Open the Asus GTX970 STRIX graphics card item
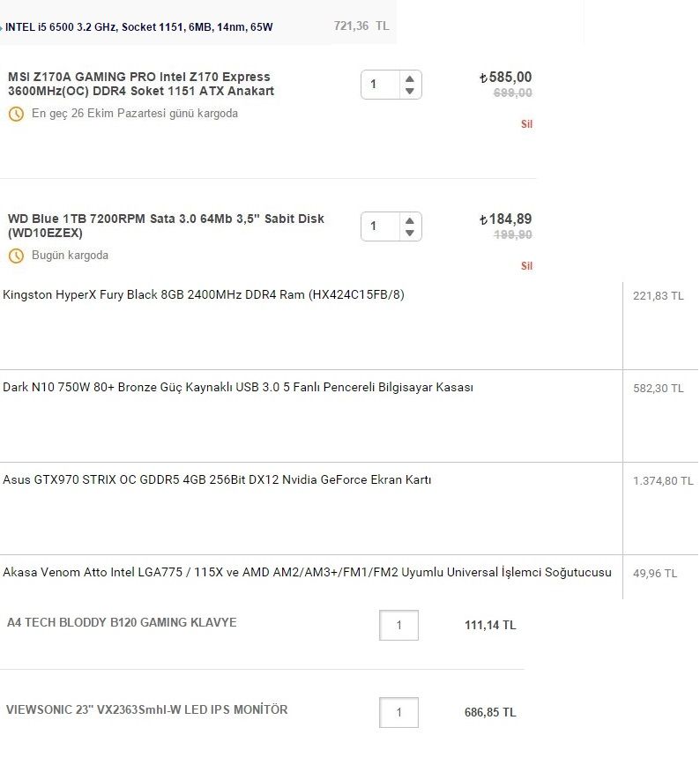Screen dimensions: 700x772 tap(217, 479)
